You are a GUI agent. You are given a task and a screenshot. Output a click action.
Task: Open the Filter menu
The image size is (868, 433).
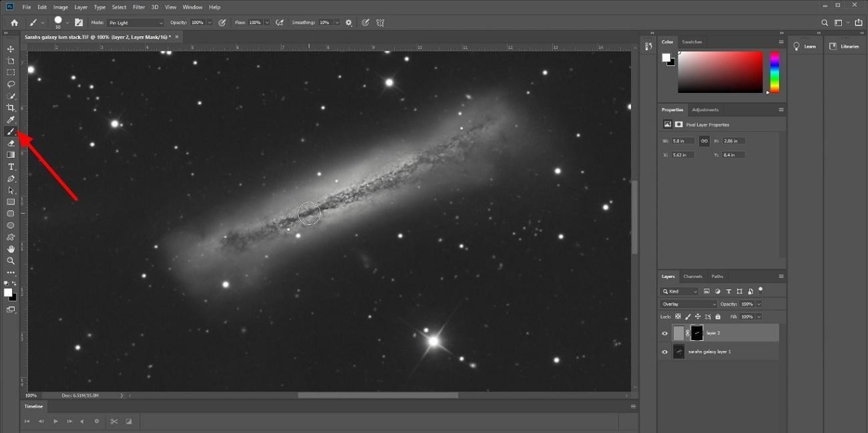coord(139,7)
